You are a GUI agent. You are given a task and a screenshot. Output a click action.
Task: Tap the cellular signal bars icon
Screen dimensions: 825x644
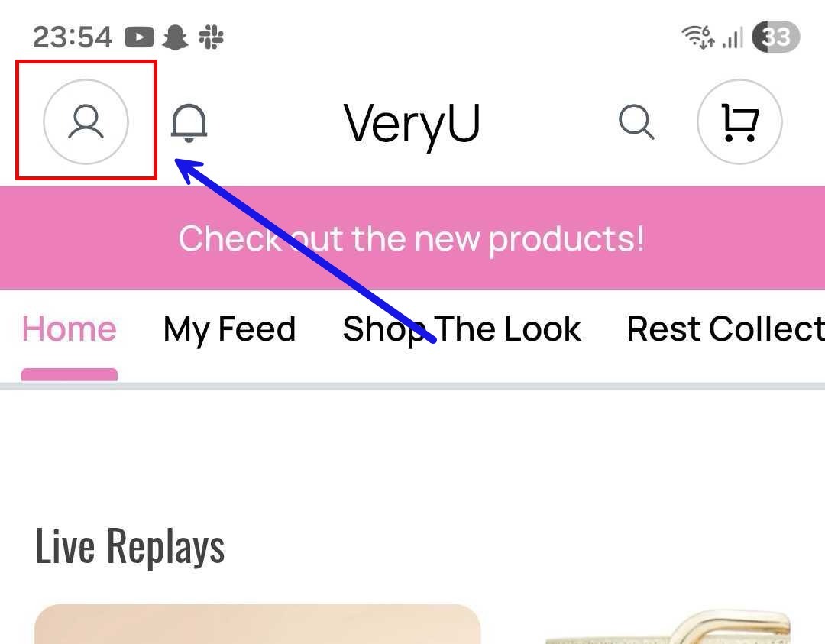pyautogui.click(x=733, y=38)
